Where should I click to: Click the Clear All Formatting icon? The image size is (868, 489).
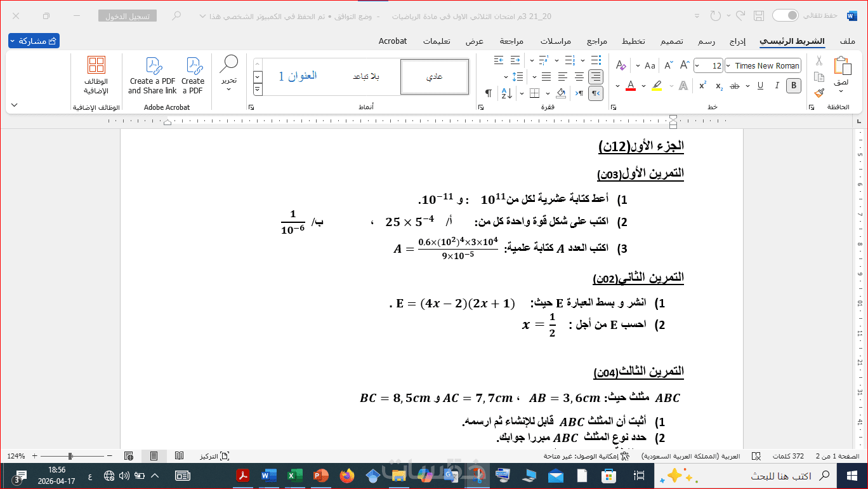[621, 65]
